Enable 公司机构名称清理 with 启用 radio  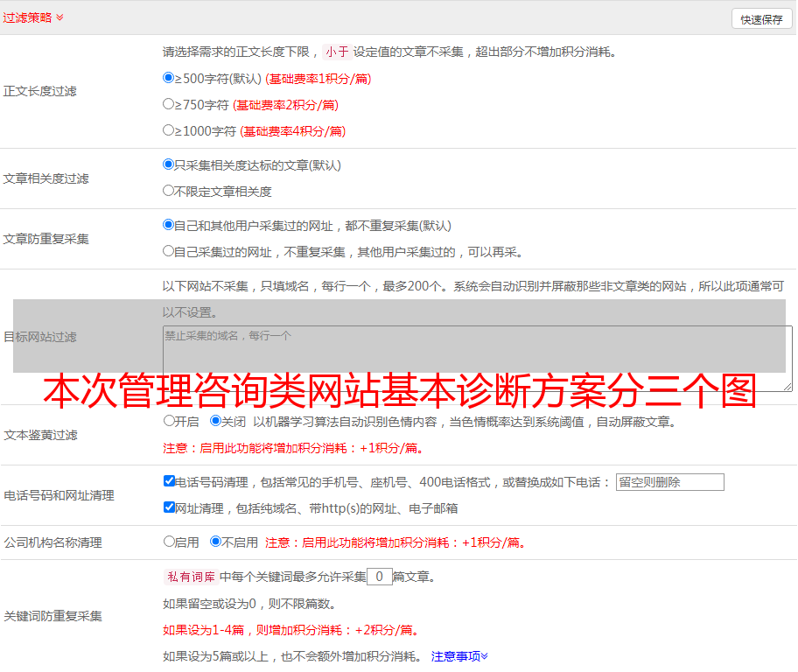coord(169,542)
